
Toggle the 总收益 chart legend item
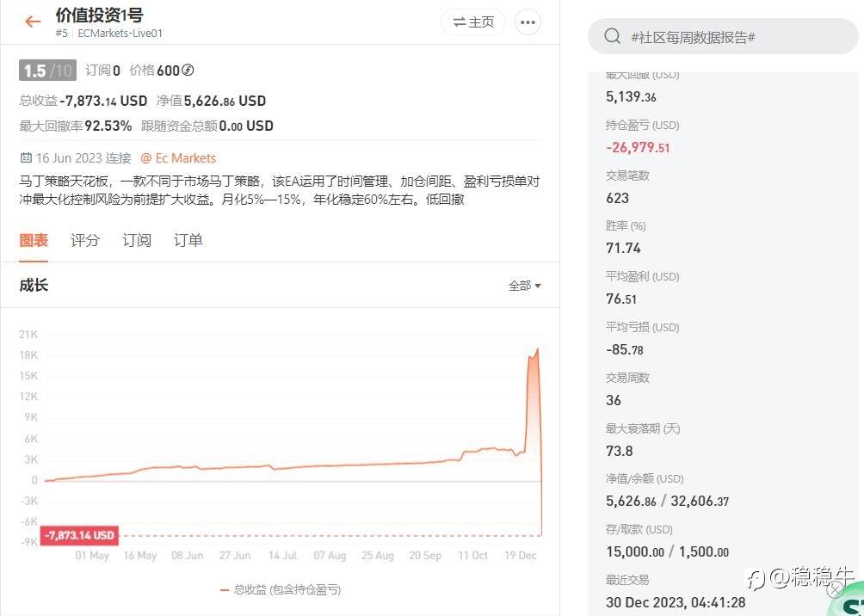(x=281, y=589)
